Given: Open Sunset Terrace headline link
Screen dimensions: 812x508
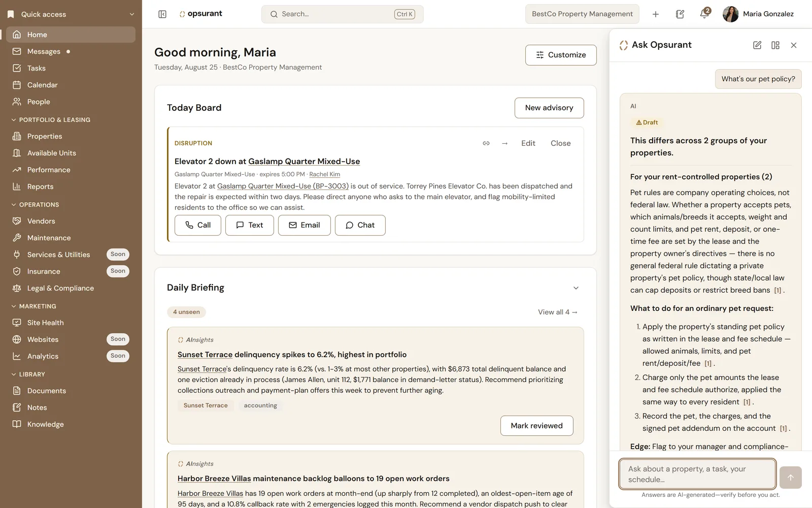Looking at the screenshot, I should [x=205, y=355].
